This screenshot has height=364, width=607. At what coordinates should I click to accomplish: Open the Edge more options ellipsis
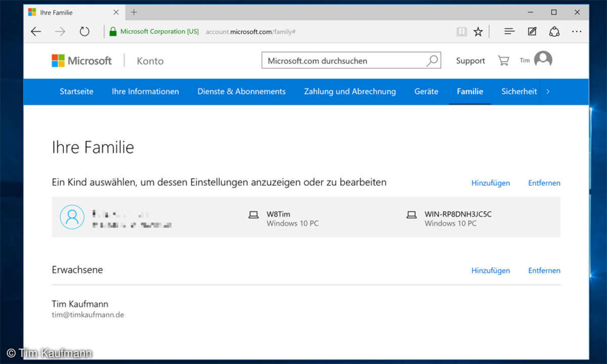[577, 31]
